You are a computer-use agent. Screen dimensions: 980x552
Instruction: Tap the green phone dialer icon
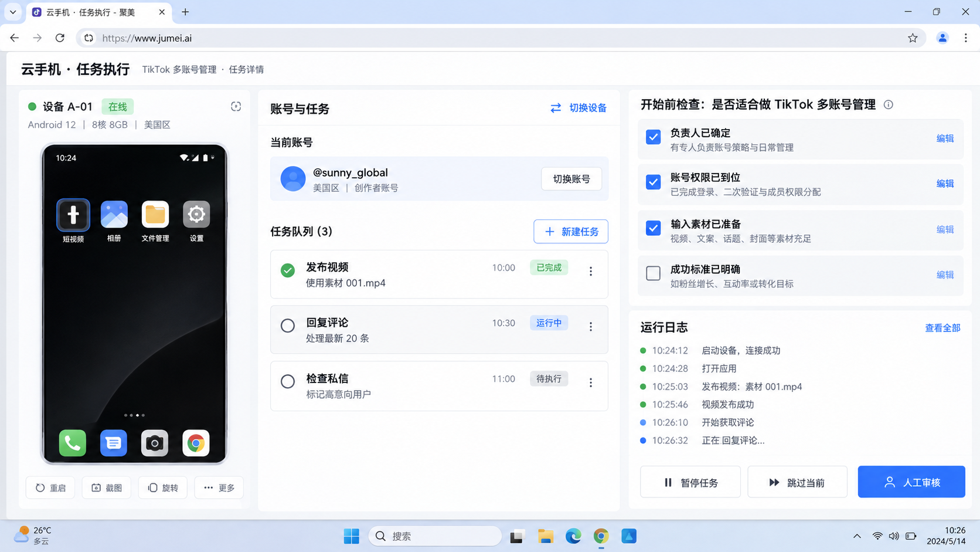pos(73,443)
